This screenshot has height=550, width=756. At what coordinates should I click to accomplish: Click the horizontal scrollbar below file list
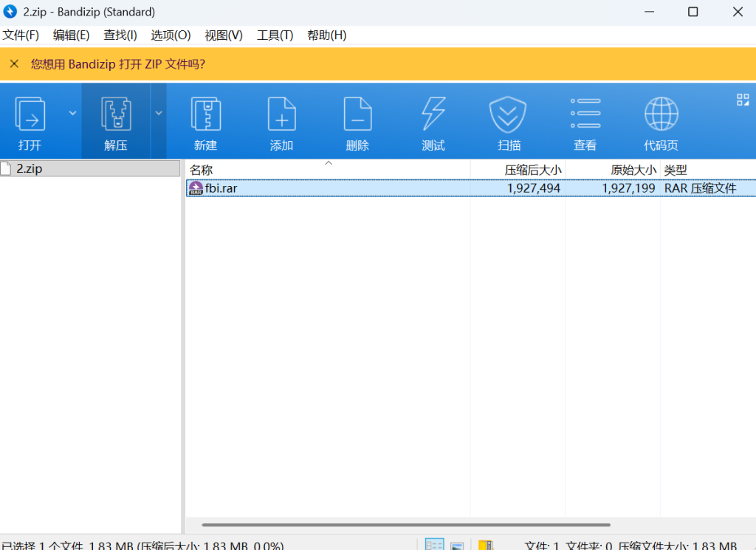click(x=406, y=525)
